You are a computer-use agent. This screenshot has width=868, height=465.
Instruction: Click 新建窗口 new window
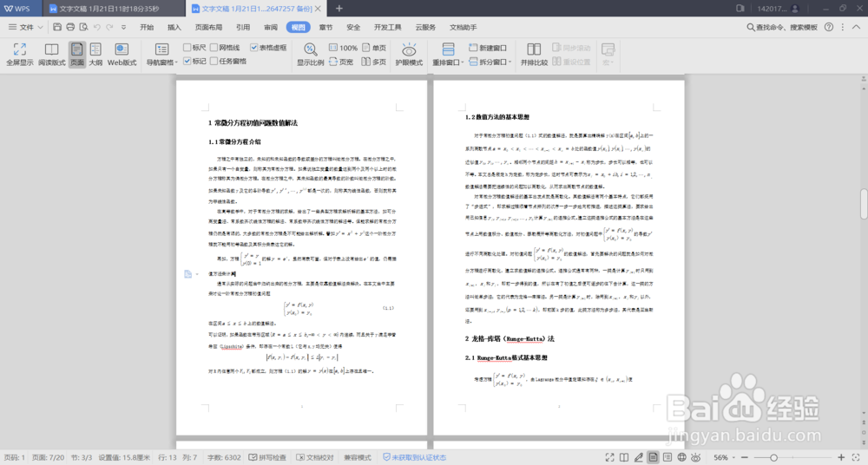coord(488,48)
